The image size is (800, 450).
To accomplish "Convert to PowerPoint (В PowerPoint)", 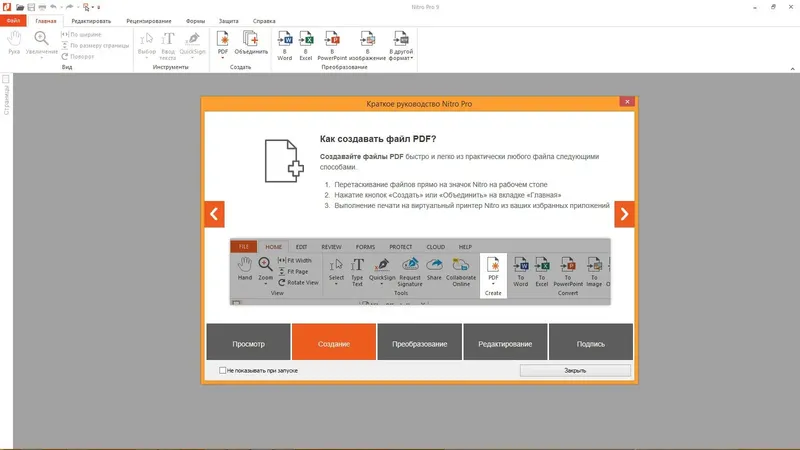I will [332, 45].
